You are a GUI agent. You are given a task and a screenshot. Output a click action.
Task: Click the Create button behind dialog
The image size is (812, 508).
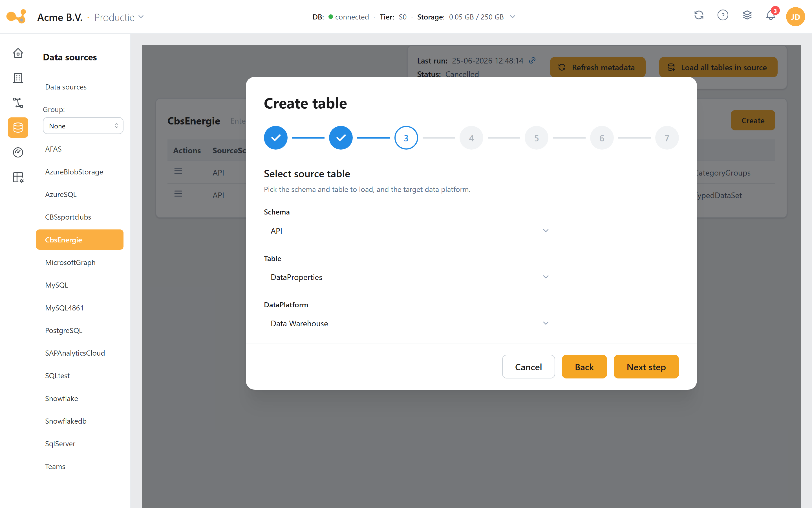coord(753,120)
